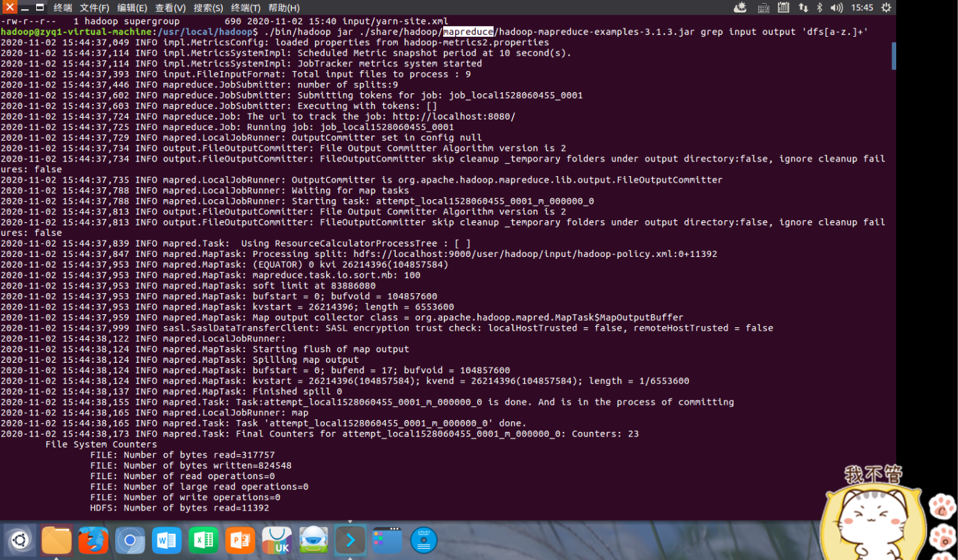This screenshot has height=560, width=958.
Task: Open the DVD disc icon in dock
Action: click(x=424, y=540)
